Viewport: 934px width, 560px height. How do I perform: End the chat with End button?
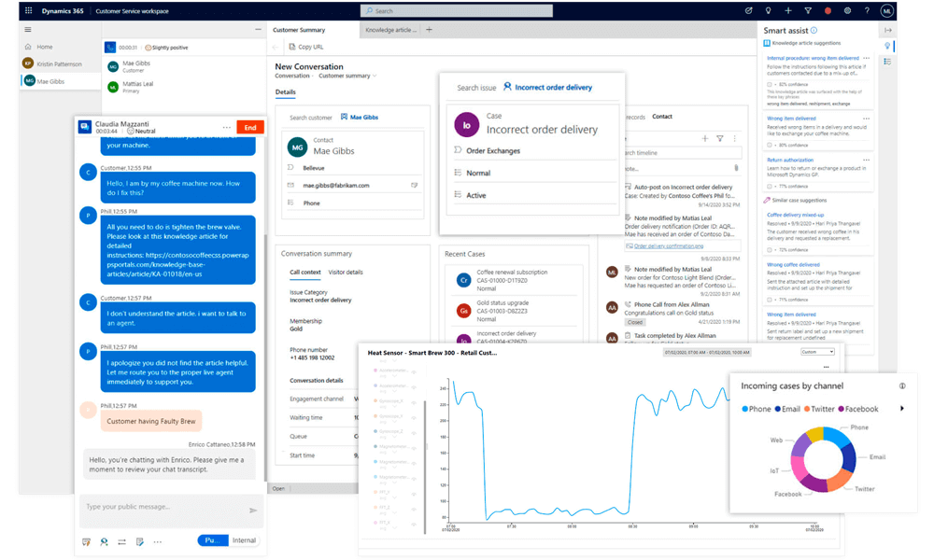pyautogui.click(x=250, y=127)
